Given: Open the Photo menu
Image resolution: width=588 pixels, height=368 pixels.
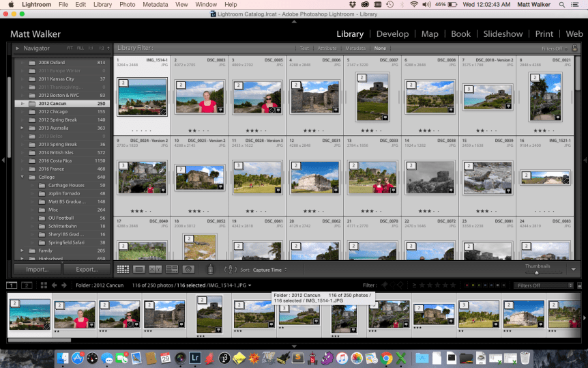Looking at the screenshot, I should (127, 5).
